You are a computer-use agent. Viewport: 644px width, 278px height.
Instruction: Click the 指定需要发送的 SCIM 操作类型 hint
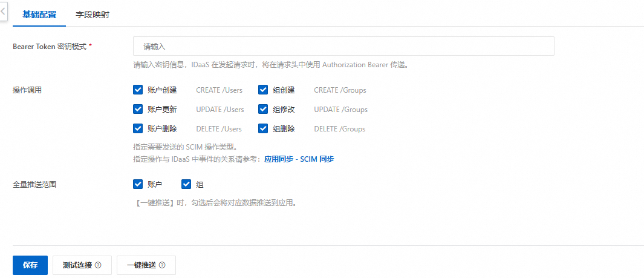click(185, 147)
